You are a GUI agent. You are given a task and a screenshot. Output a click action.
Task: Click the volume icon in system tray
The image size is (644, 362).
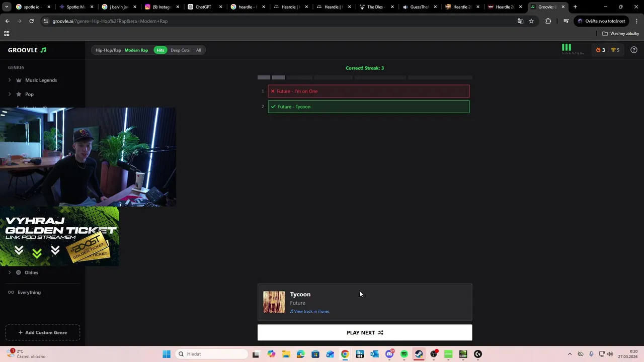point(610,354)
